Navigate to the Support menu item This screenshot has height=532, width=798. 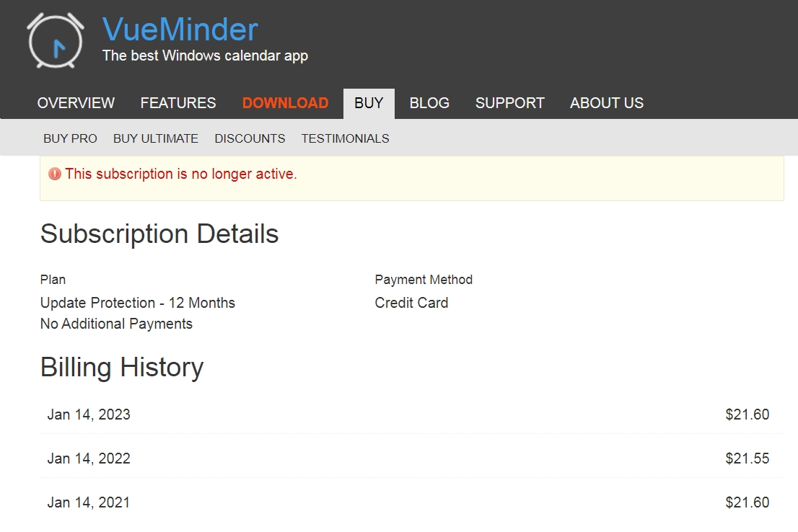[510, 103]
